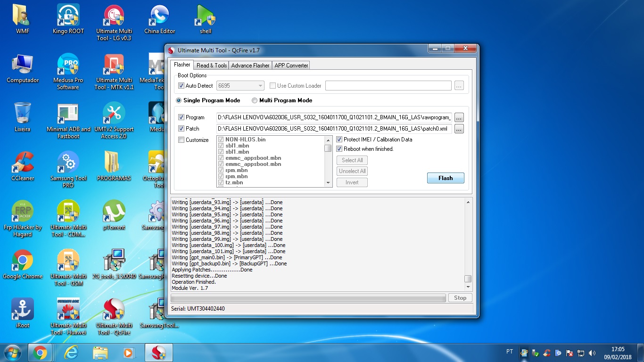Enable the Customize checkbox
Screen dimensions: 644x362
click(181, 140)
